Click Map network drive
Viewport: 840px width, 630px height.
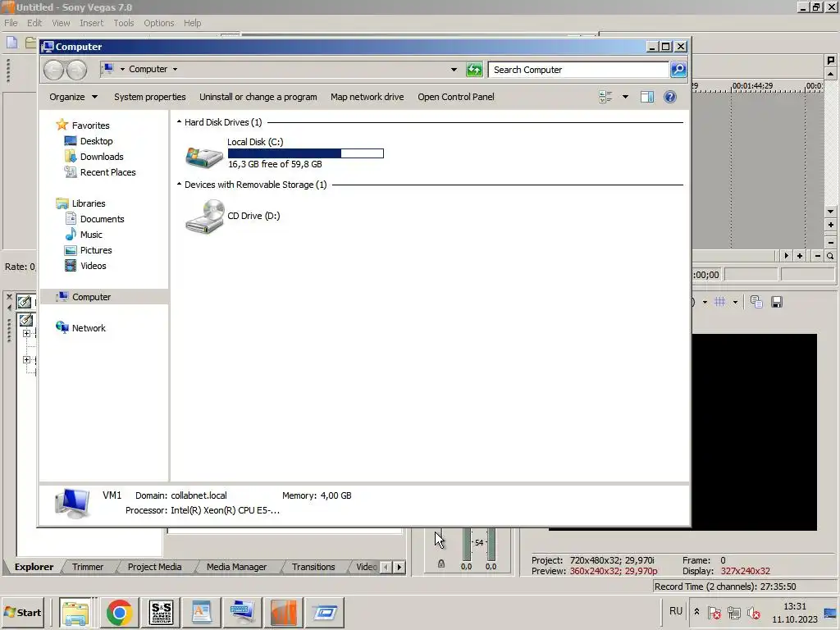coord(367,97)
